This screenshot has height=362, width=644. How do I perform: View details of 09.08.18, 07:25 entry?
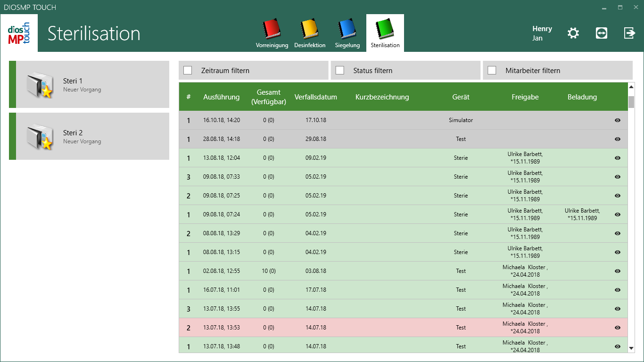click(618, 196)
